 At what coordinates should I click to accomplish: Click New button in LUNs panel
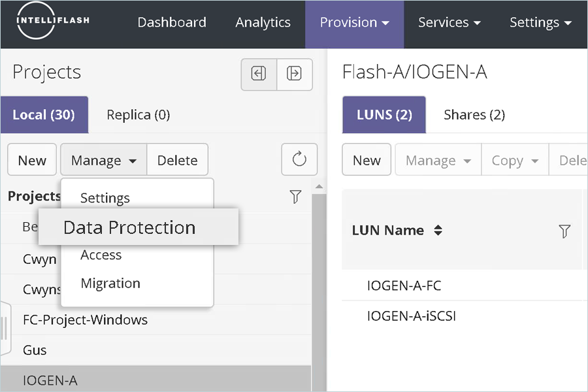pyautogui.click(x=367, y=159)
